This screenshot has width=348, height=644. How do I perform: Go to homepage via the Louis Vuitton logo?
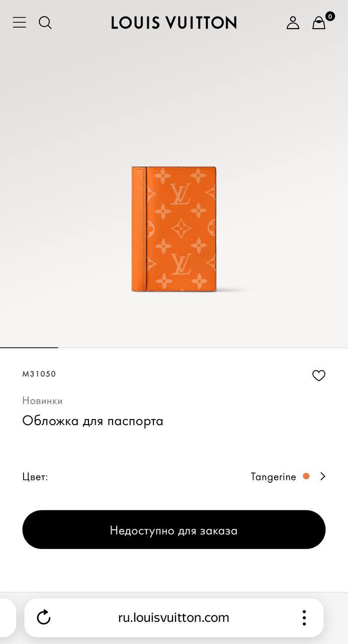pos(174,23)
